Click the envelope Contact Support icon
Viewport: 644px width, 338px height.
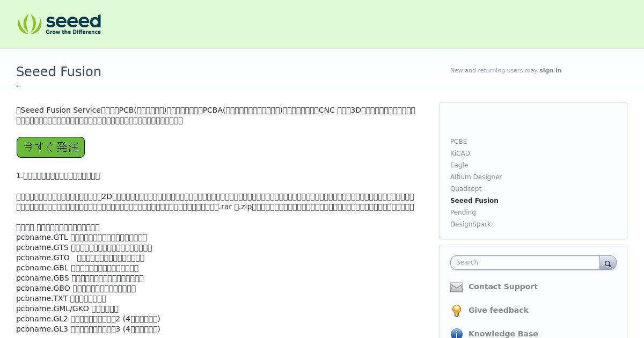pos(457,287)
